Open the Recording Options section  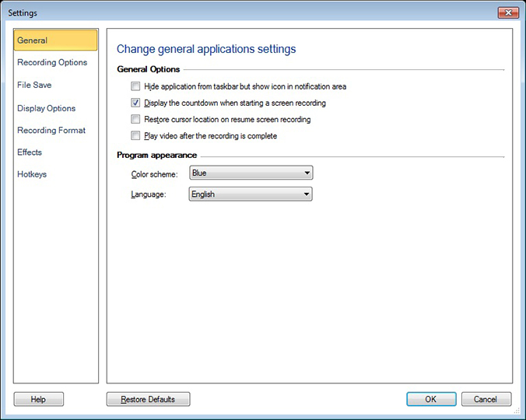[x=52, y=62]
